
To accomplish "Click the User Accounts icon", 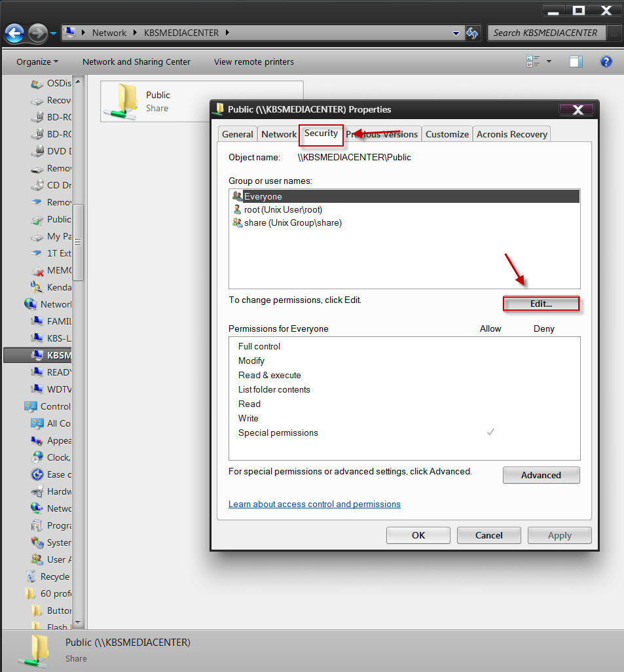I will [x=37, y=559].
